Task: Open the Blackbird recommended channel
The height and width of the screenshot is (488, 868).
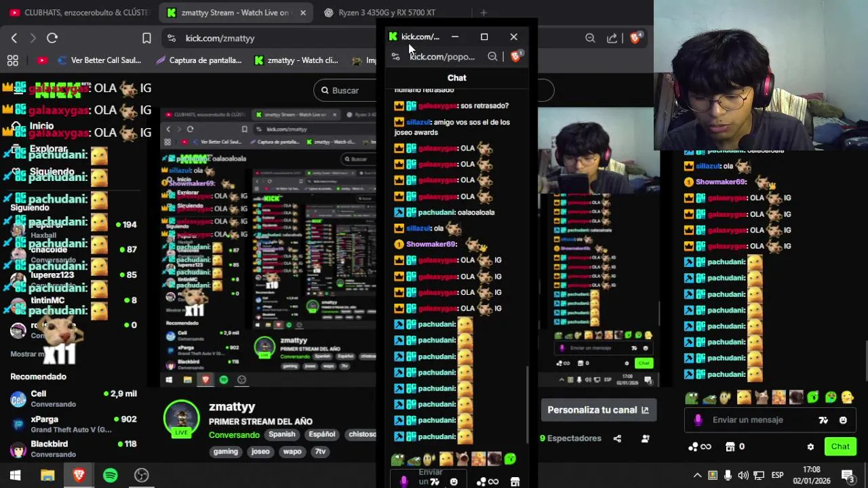Action: (x=73, y=449)
